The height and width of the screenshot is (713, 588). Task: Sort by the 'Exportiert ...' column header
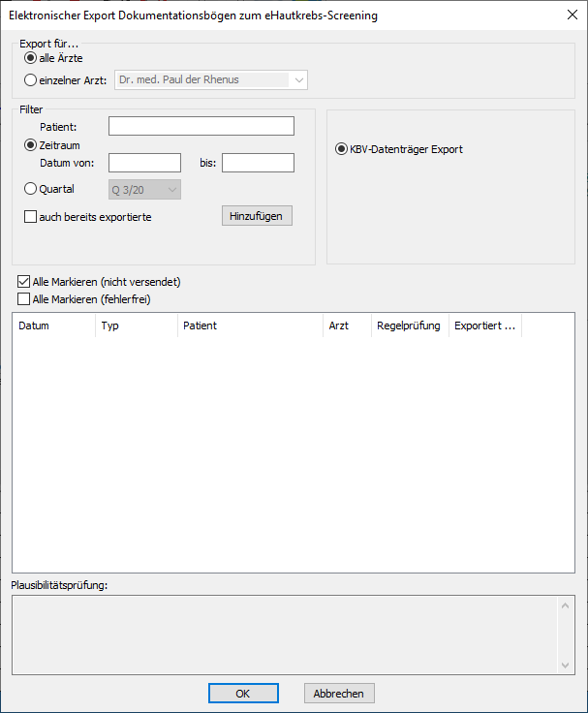[484, 325]
